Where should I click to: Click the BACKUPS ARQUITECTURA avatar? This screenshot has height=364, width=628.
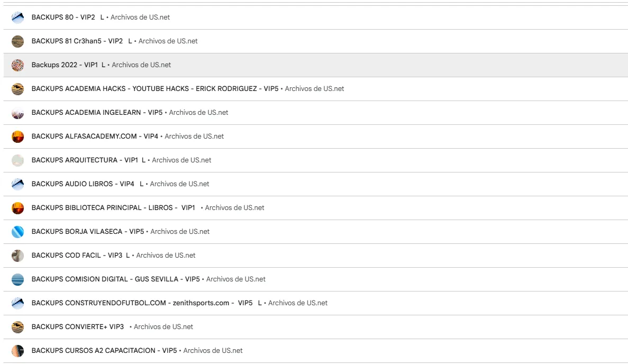(x=18, y=160)
